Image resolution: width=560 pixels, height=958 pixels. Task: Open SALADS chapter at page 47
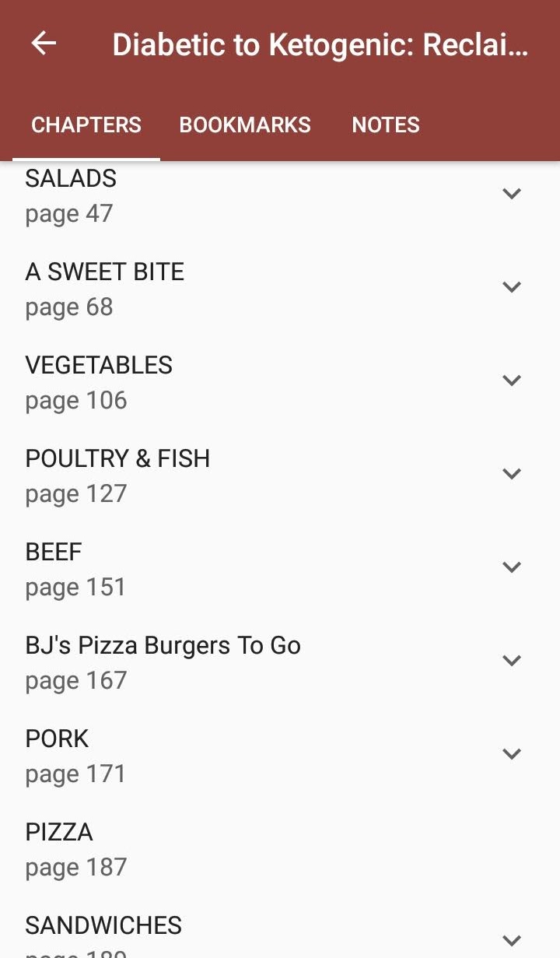point(71,195)
